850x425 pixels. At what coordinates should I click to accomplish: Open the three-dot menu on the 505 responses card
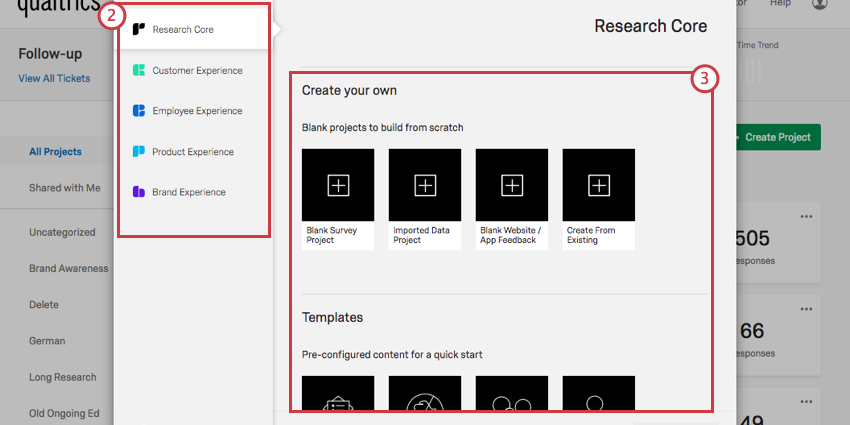(x=806, y=216)
